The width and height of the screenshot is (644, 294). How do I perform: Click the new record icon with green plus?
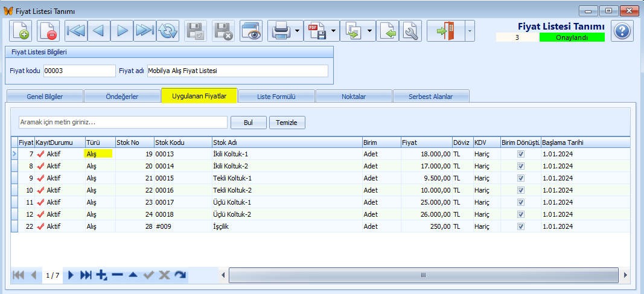20,31
